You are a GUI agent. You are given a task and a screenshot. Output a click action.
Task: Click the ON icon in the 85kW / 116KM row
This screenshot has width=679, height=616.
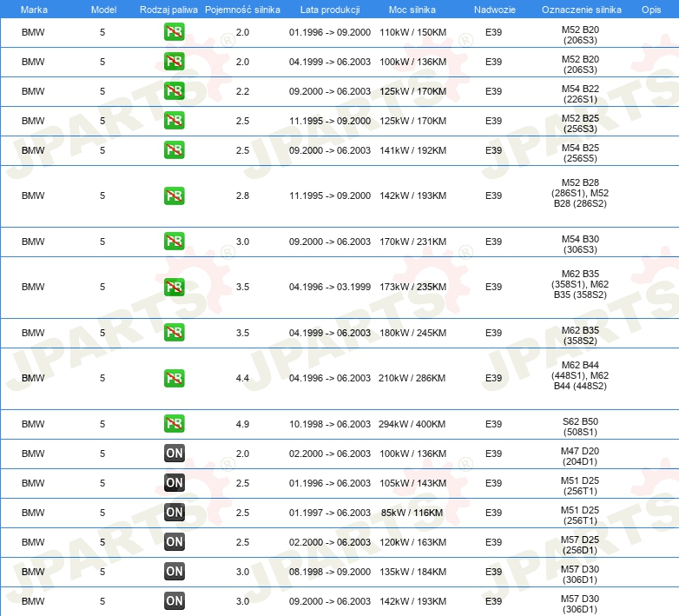174,513
